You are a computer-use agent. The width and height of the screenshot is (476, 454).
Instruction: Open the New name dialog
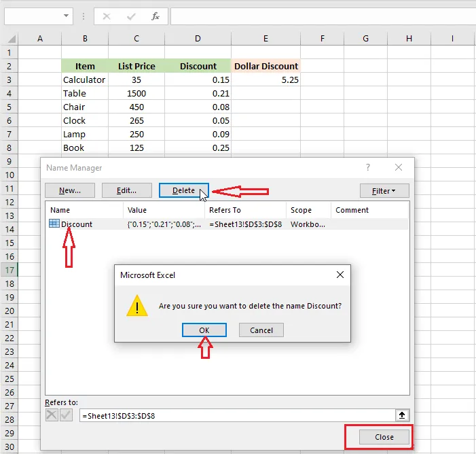tap(70, 190)
